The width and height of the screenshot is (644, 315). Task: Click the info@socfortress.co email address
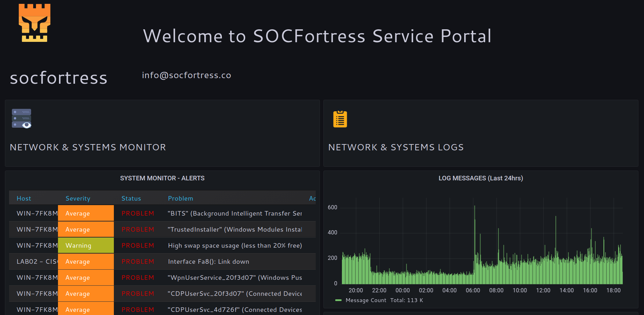[x=186, y=75]
